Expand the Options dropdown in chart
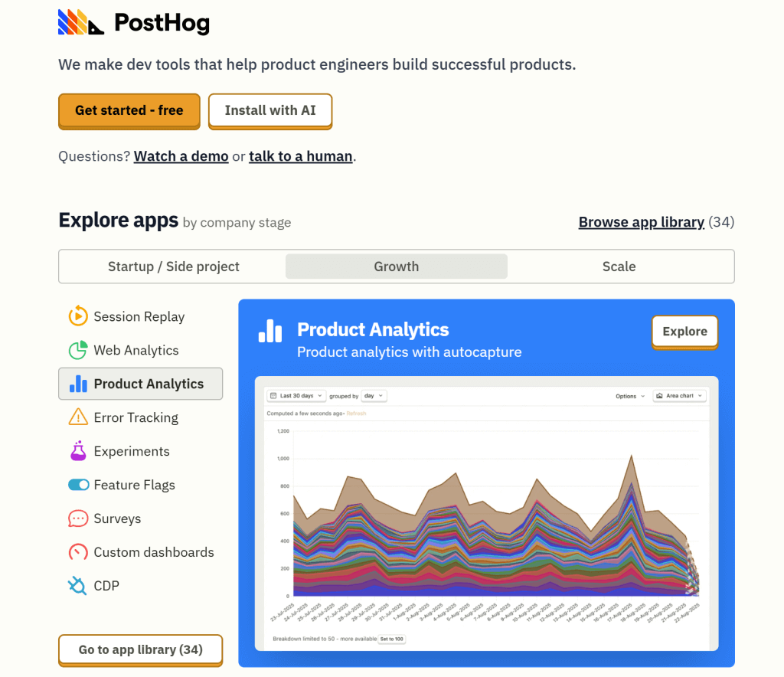This screenshot has width=784, height=677. [630, 396]
